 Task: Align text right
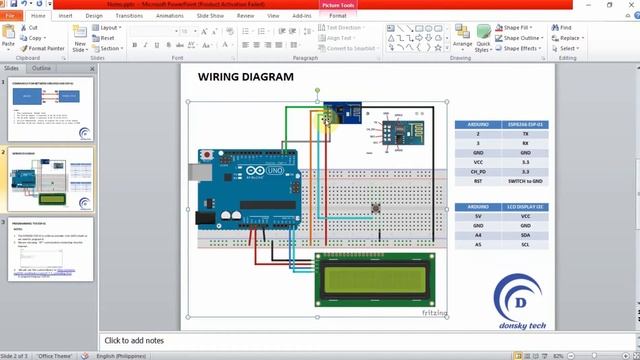268,45
